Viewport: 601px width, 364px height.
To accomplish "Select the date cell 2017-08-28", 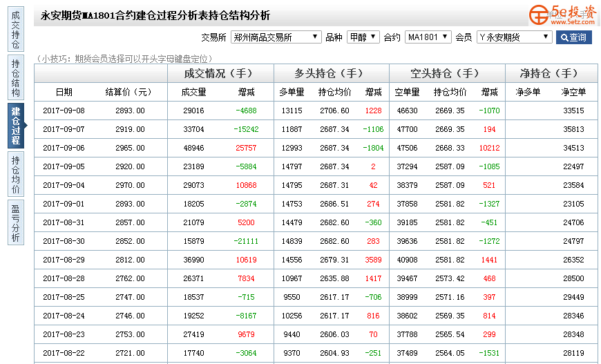I will pos(64,278).
